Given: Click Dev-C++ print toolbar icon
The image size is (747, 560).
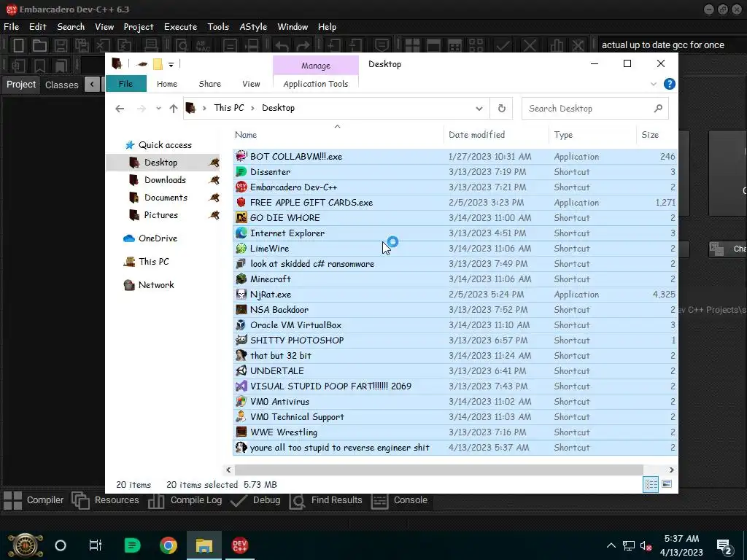Looking at the screenshot, I should [x=151, y=45].
